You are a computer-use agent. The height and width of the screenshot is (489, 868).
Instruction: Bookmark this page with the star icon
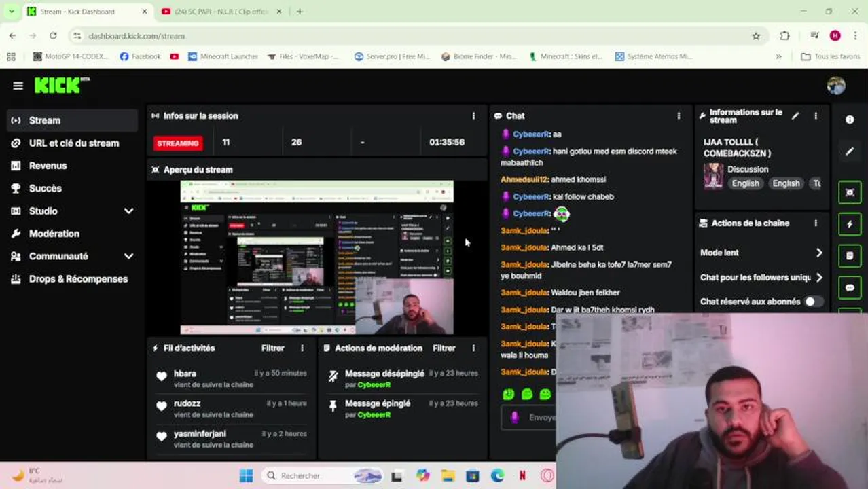pyautogui.click(x=756, y=36)
